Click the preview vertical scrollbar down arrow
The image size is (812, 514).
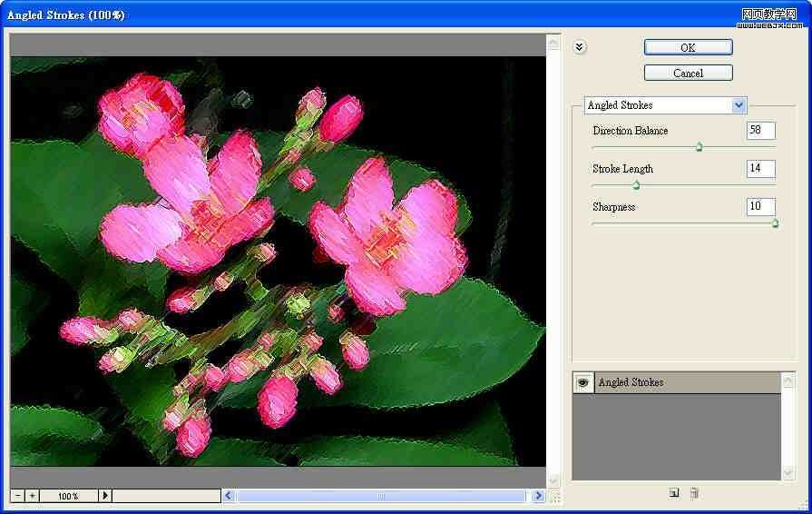pyautogui.click(x=553, y=480)
